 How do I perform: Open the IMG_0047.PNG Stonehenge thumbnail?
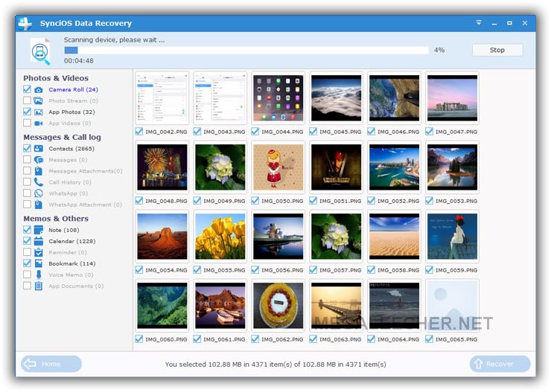coord(452,98)
